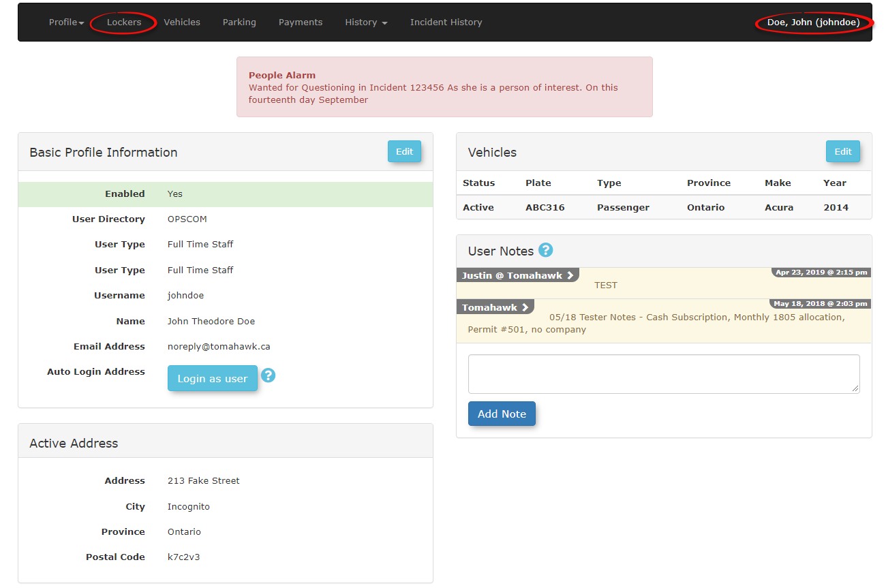Open the User Notes help icon
The width and height of the screenshot is (886, 588).
(x=545, y=250)
